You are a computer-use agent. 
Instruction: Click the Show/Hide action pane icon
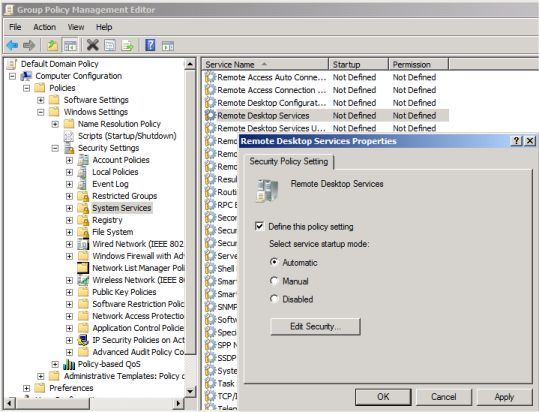pos(168,45)
